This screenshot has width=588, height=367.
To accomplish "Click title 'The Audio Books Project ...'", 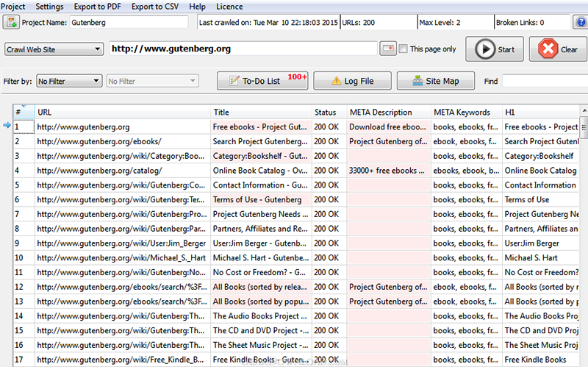I will pos(262,316).
